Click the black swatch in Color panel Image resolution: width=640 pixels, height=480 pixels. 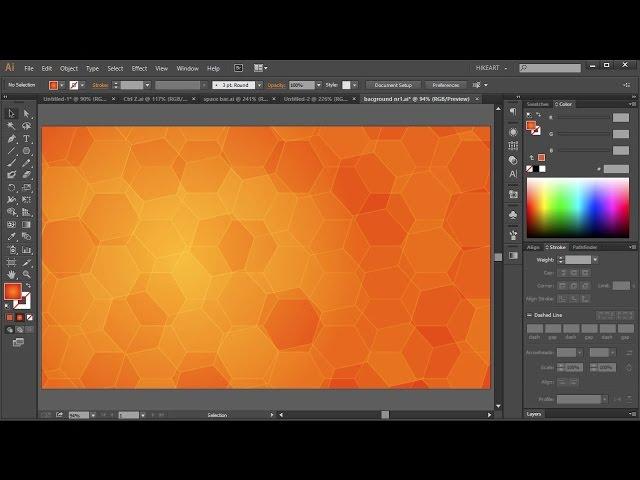tap(536, 169)
